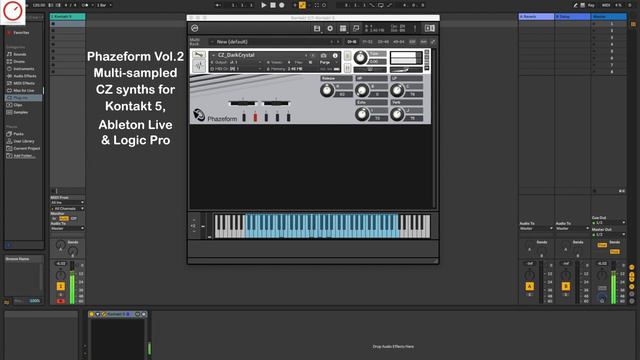Image resolution: width=640 pixels, height=360 pixels.
Task: Open the MIDI From All Ins dropdown
Action: click(x=67, y=202)
